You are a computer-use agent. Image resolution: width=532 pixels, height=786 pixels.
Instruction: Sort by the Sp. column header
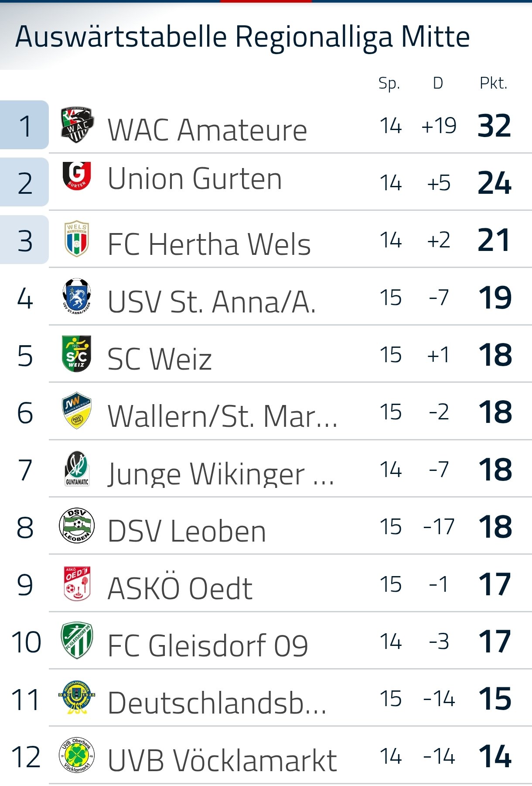click(x=389, y=83)
